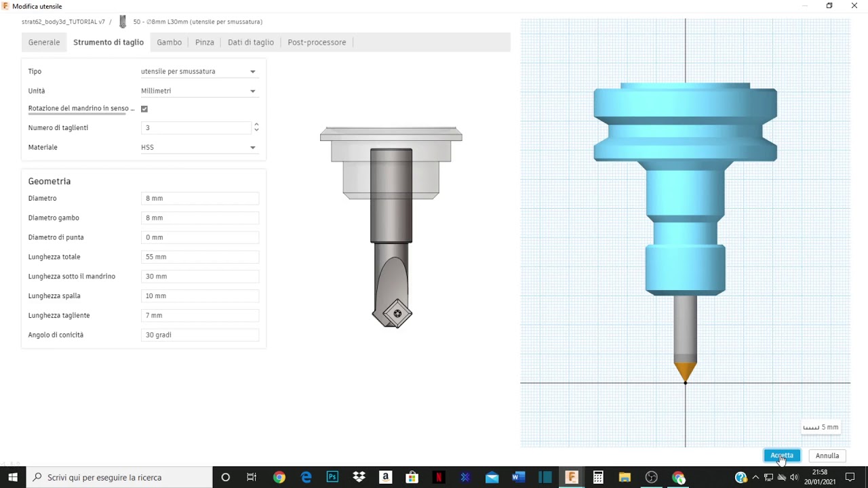Image resolution: width=868 pixels, height=488 pixels.
Task: Open the help icon in system tray
Action: pyautogui.click(x=741, y=477)
